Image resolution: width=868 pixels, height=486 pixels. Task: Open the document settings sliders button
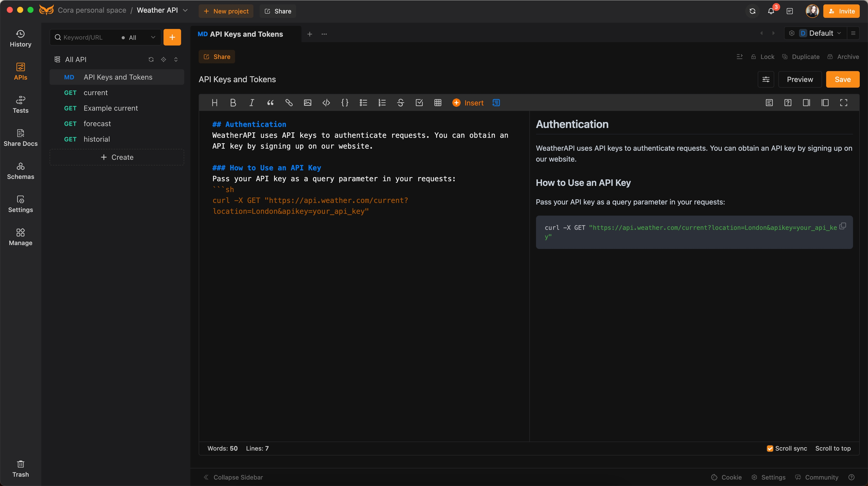coord(766,79)
